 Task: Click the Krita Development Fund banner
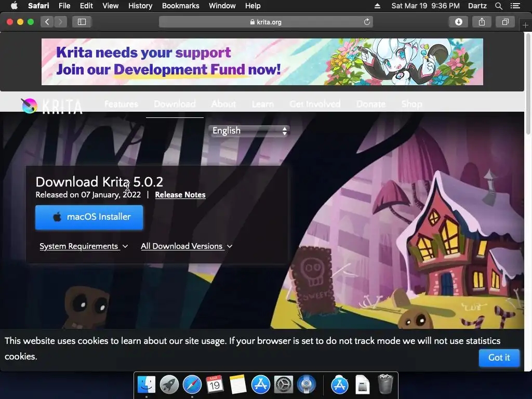262,62
